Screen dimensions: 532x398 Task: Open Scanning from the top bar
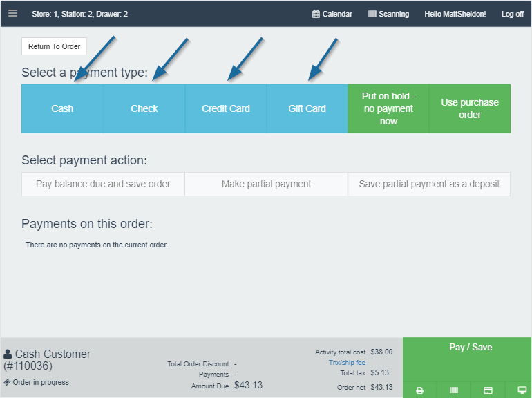(388, 14)
